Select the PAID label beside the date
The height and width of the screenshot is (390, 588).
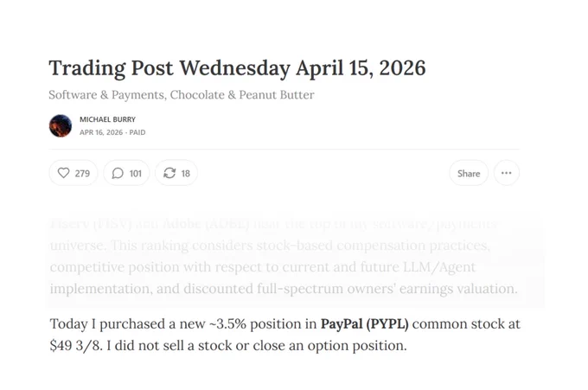coord(137,132)
